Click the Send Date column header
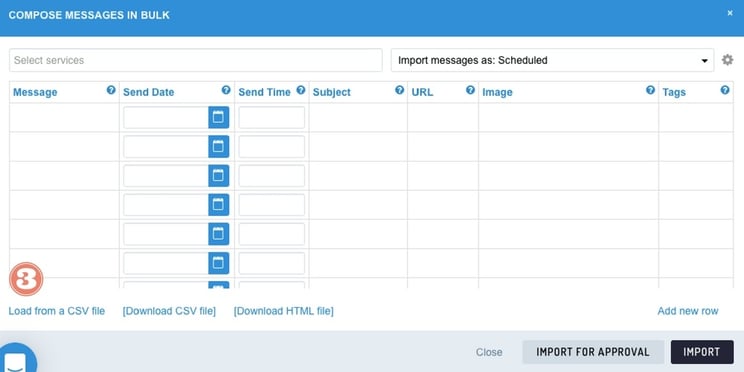 coord(149,93)
